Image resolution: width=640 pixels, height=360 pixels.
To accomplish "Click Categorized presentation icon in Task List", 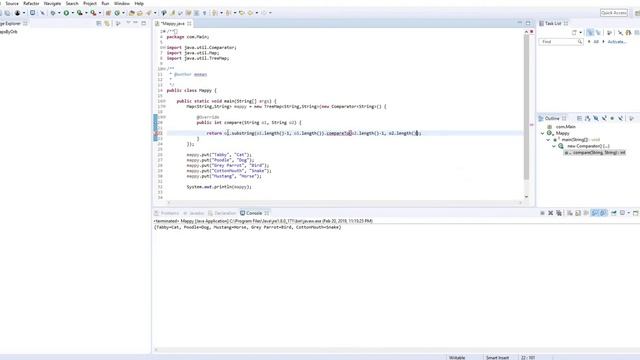I will point(590,33).
